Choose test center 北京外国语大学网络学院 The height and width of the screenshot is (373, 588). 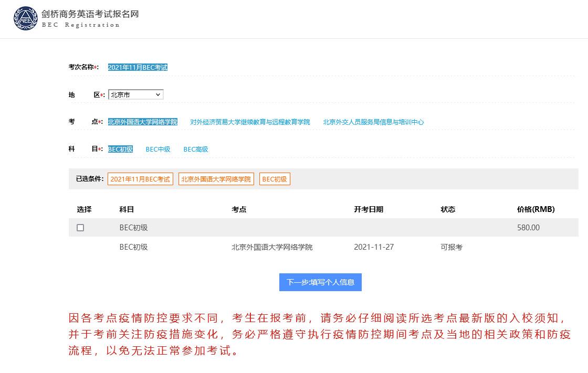pos(142,122)
